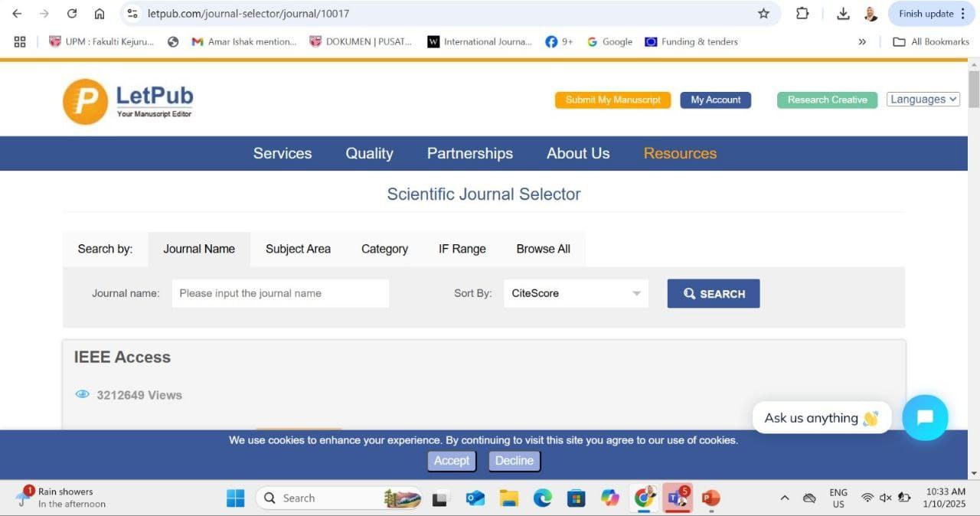Viewport: 980px width, 516px height.
Task: Open the browser downloads icon
Action: point(843,14)
